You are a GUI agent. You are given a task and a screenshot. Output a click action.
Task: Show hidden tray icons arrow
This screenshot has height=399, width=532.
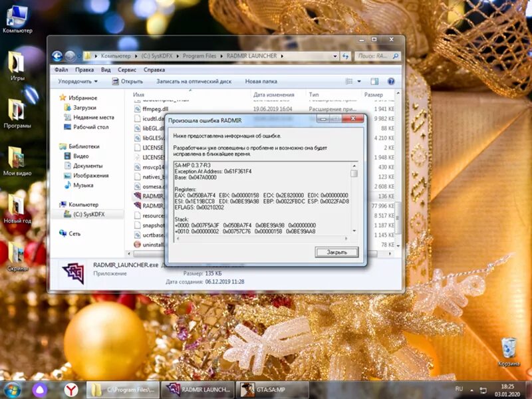(471, 390)
